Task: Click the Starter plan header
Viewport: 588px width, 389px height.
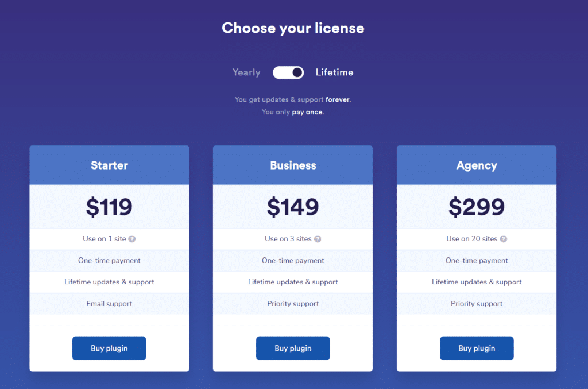Action: coord(109,165)
